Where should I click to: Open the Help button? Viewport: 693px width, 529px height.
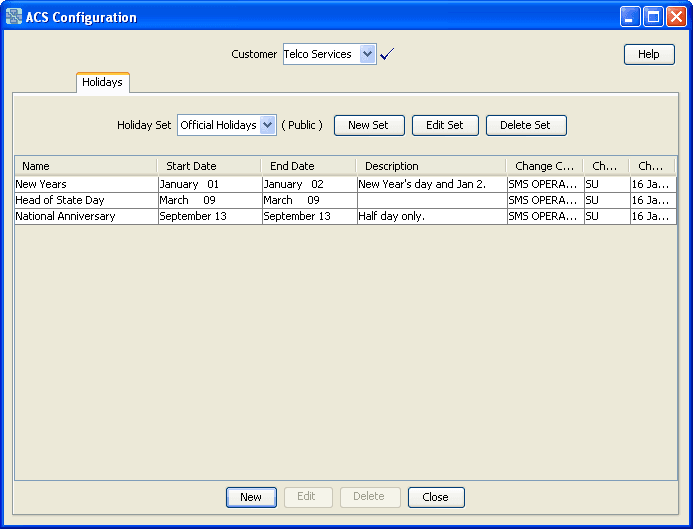click(x=649, y=54)
